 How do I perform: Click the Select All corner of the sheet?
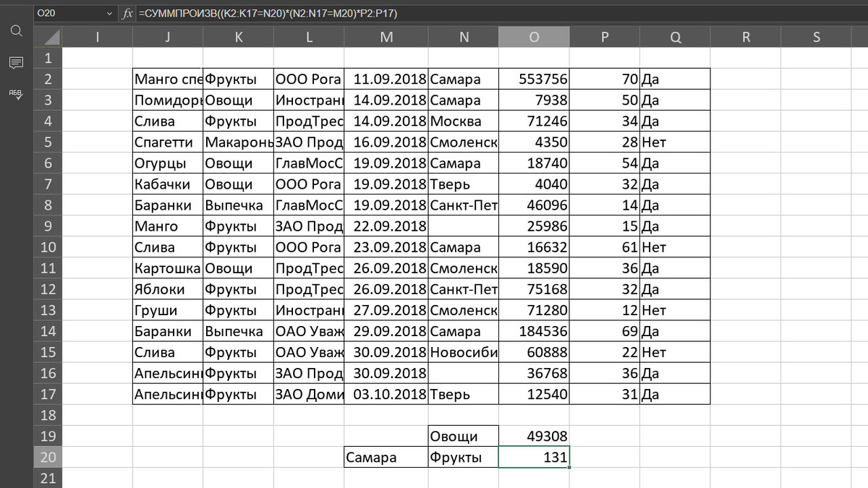(48, 38)
